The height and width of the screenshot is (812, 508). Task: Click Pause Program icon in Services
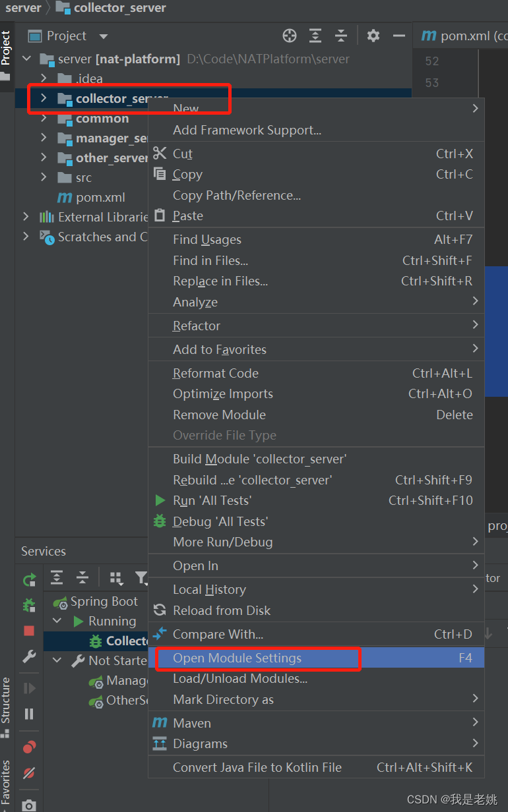tap(29, 714)
